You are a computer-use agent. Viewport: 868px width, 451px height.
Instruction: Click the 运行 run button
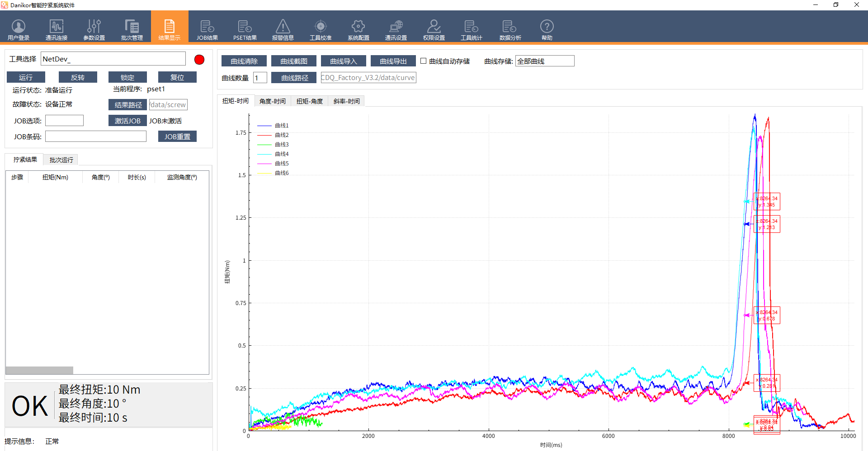pyautogui.click(x=26, y=77)
